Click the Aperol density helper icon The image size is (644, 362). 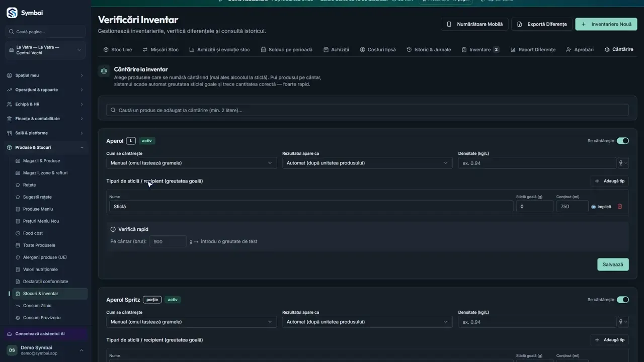tap(623, 163)
